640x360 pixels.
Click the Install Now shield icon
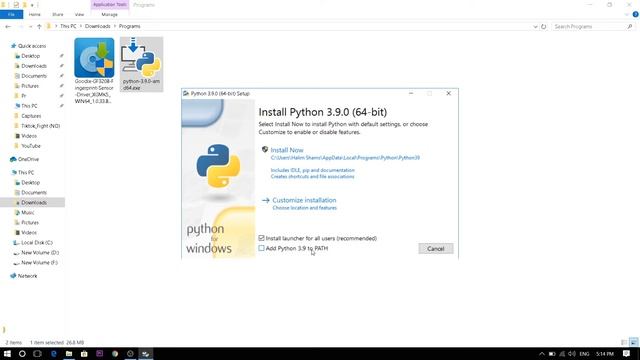tap(264, 149)
